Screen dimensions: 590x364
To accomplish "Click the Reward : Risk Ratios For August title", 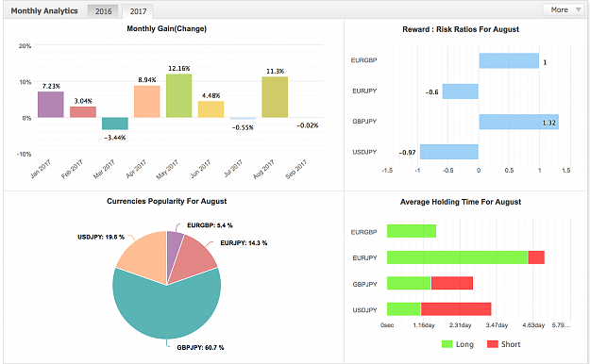I will click(x=461, y=29).
